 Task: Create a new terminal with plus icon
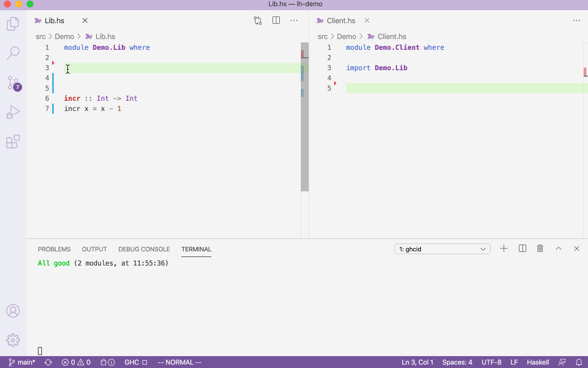click(x=504, y=249)
